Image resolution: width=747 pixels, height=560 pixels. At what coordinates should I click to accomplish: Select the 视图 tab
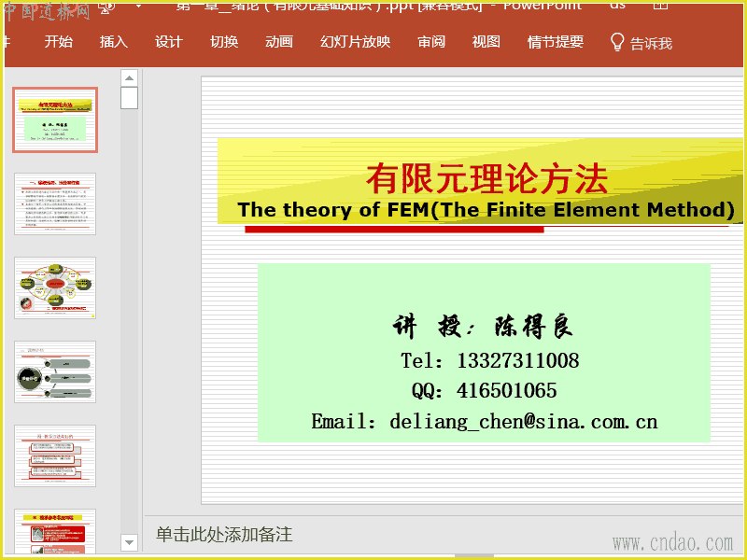coord(486,42)
